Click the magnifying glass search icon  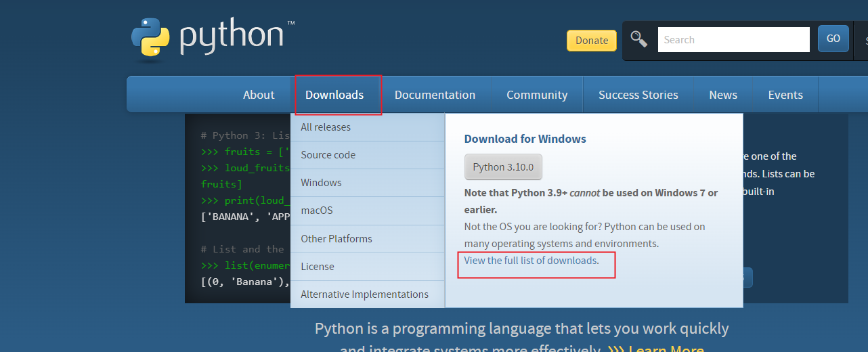click(638, 39)
